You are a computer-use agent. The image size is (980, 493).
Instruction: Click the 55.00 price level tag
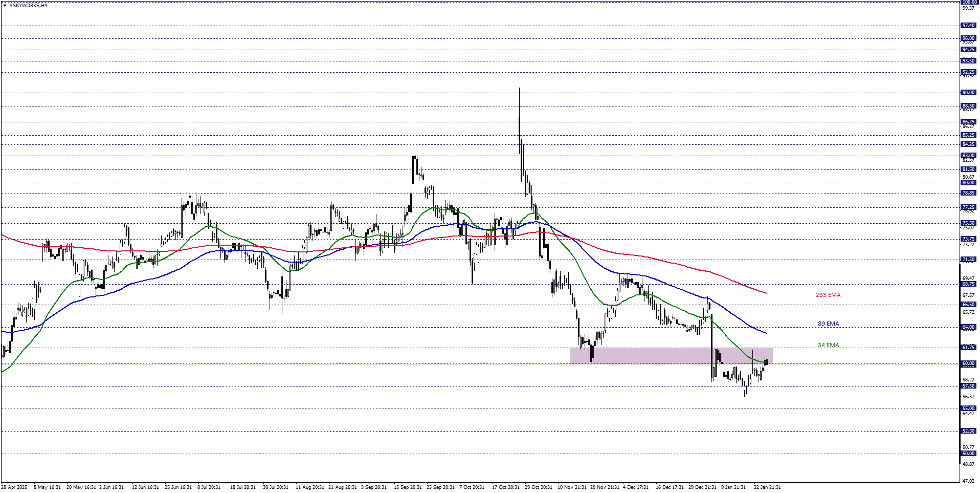point(968,409)
